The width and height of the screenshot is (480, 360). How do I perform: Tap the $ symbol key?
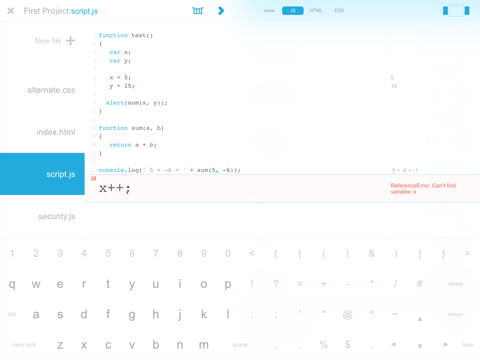pyautogui.click(x=347, y=344)
